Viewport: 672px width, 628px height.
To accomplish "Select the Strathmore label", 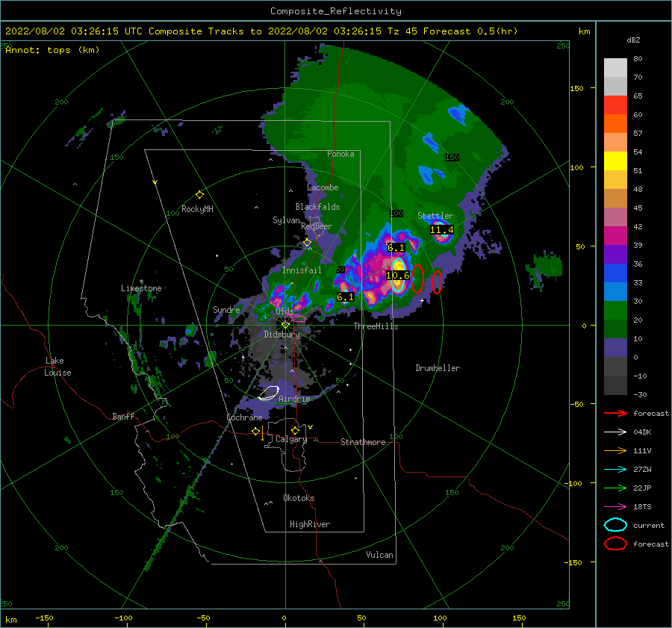I will point(363,442).
